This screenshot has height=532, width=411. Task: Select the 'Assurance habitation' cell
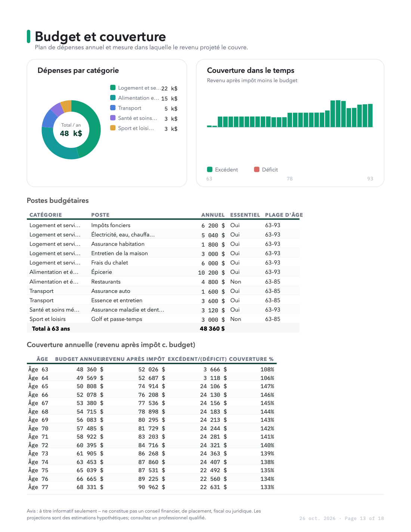[x=118, y=244]
